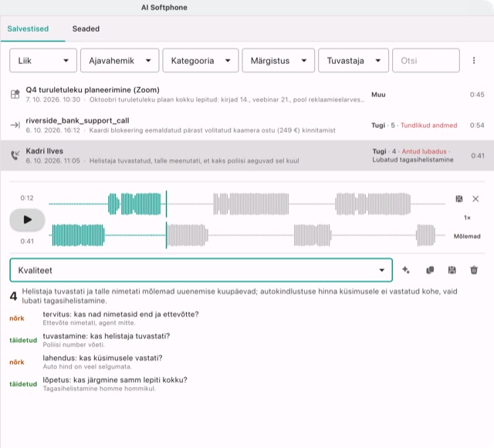494x448 pixels.
Task: Delete the analysis with trash icon
Action: tap(474, 270)
